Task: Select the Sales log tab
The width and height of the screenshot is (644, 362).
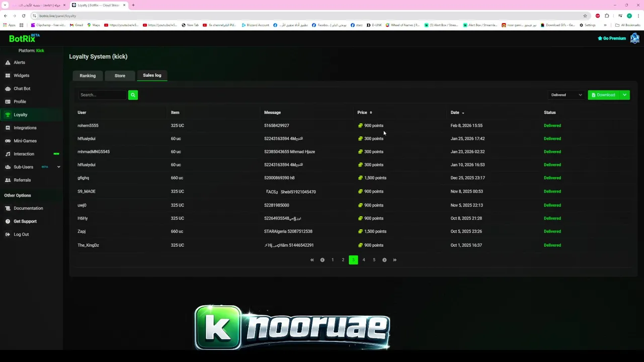Action: click(152, 75)
